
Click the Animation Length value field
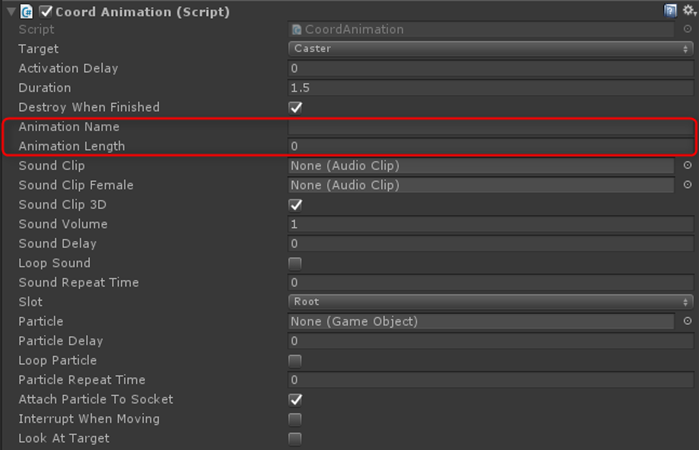pos(490,146)
